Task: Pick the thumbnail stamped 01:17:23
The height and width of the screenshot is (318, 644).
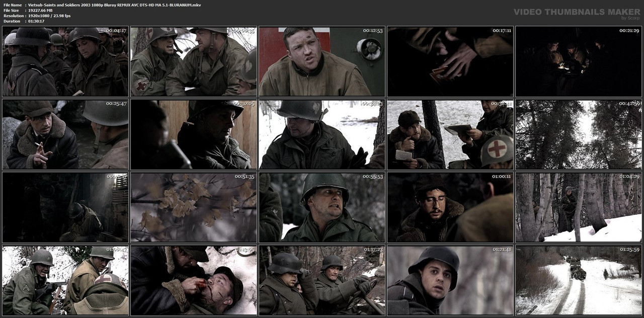Action: tap(322, 280)
